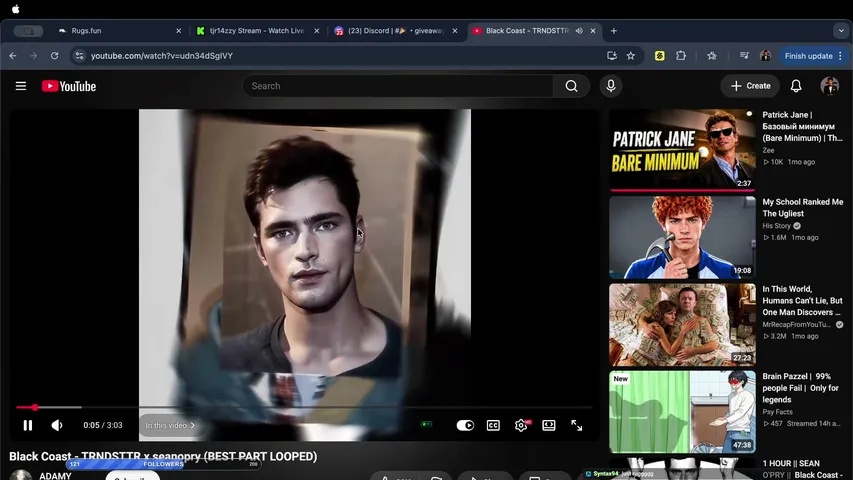Open the YouTube hamburger guide menu
Image resolution: width=853 pixels, height=480 pixels.
point(21,86)
